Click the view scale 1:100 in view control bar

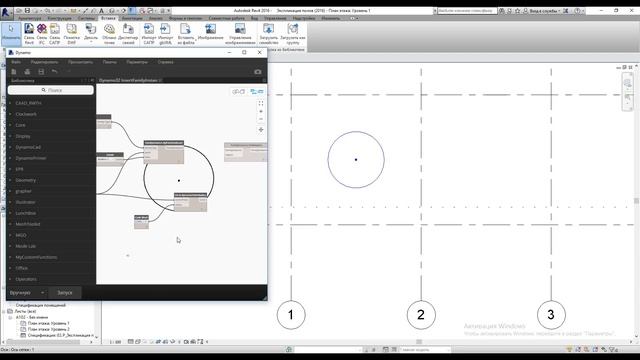click(115, 342)
